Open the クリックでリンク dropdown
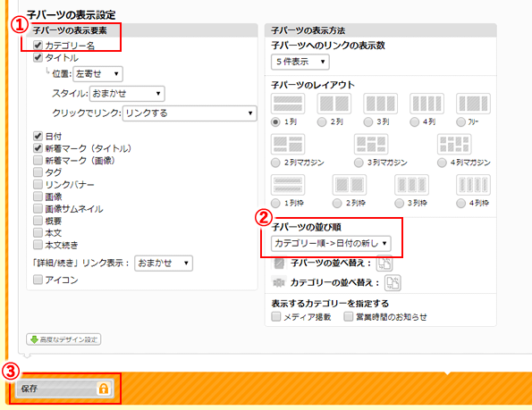The image size is (532, 410). click(190, 113)
